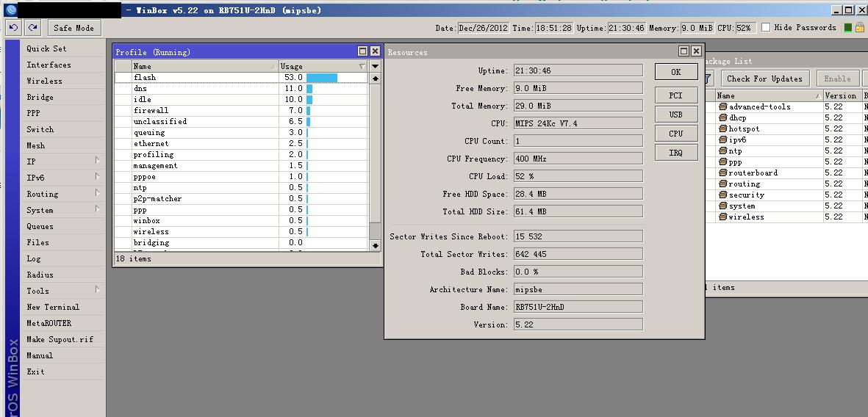Select system package icon

(722, 206)
